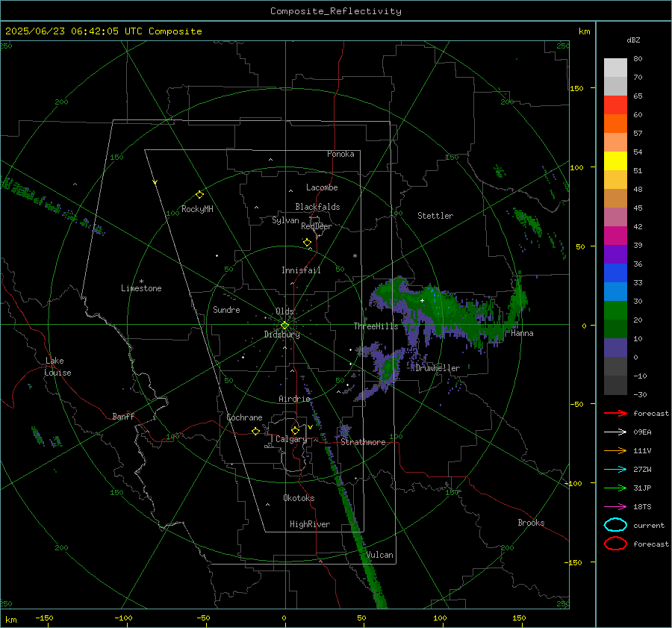672x628 pixels.
Task: Click the yellow diamond marker near Cochrane
Action: pos(255,432)
